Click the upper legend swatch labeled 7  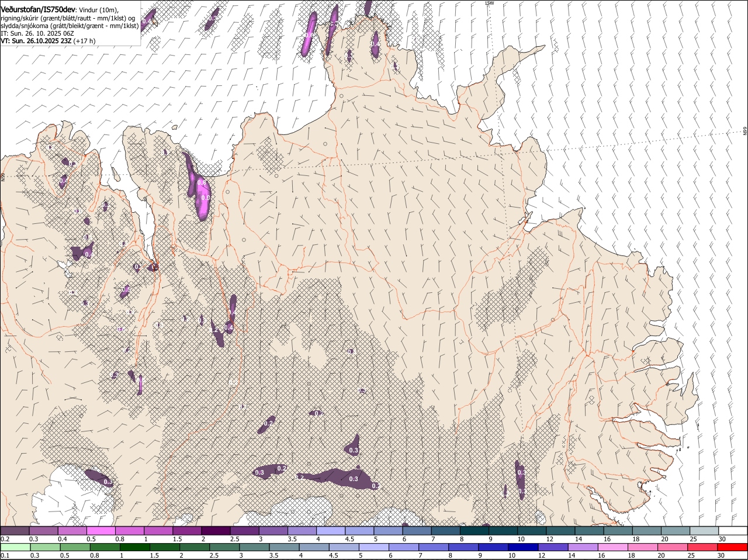445,531
